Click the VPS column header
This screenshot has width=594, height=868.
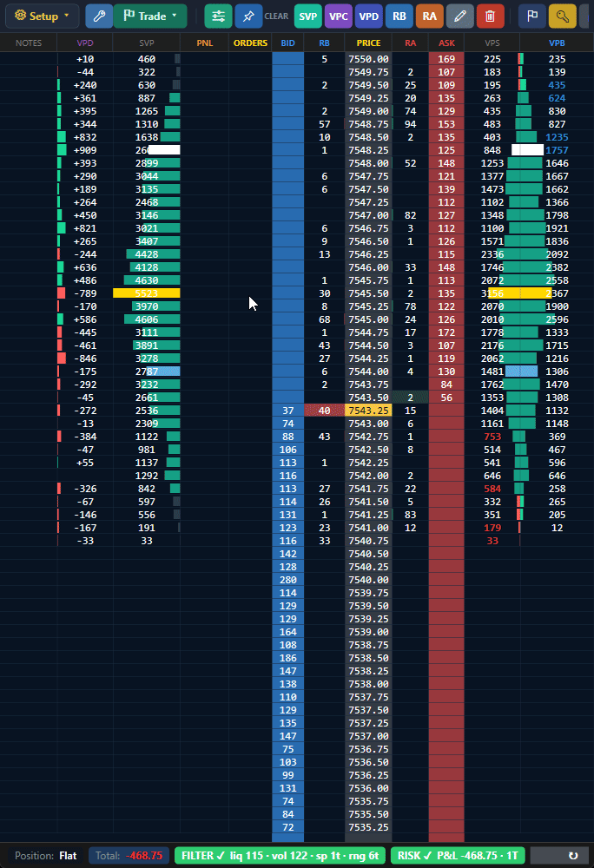click(492, 43)
